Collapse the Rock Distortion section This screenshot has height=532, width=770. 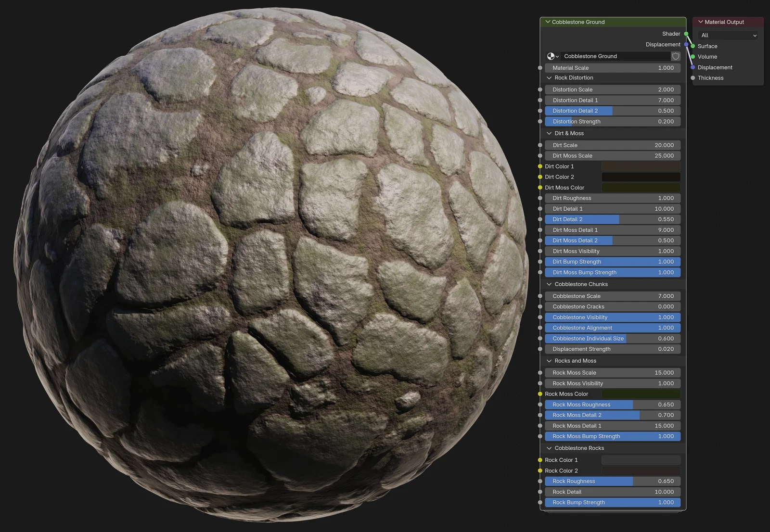pos(549,77)
